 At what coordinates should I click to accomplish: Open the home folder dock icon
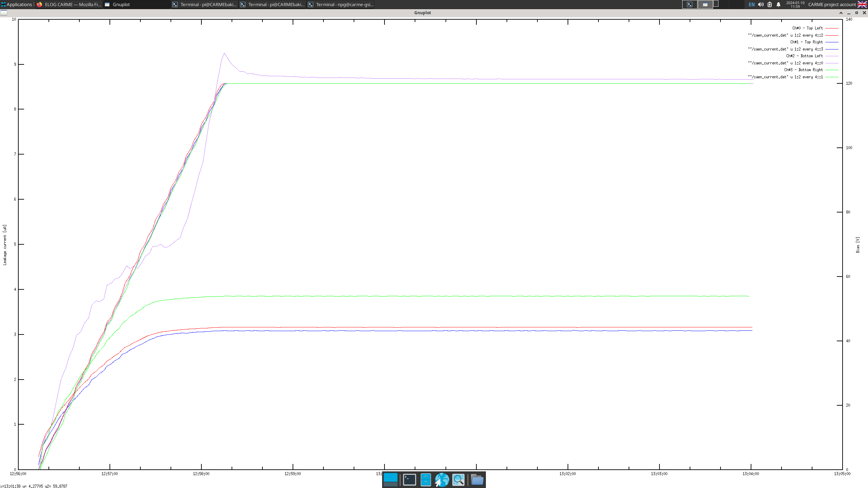tap(477, 480)
